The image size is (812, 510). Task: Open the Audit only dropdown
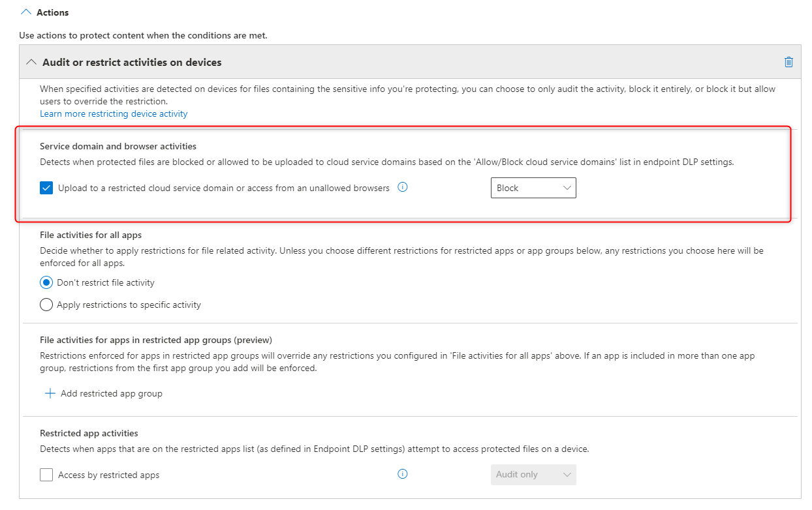click(x=533, y=475)
